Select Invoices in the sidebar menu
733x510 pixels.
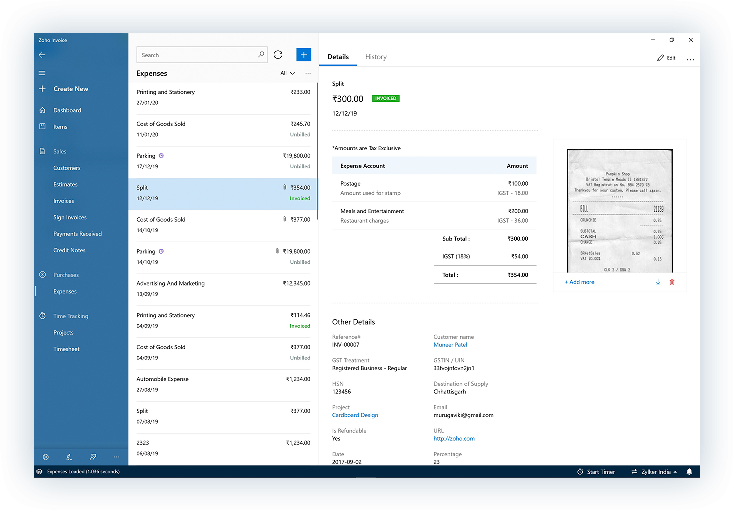point(65,201)
